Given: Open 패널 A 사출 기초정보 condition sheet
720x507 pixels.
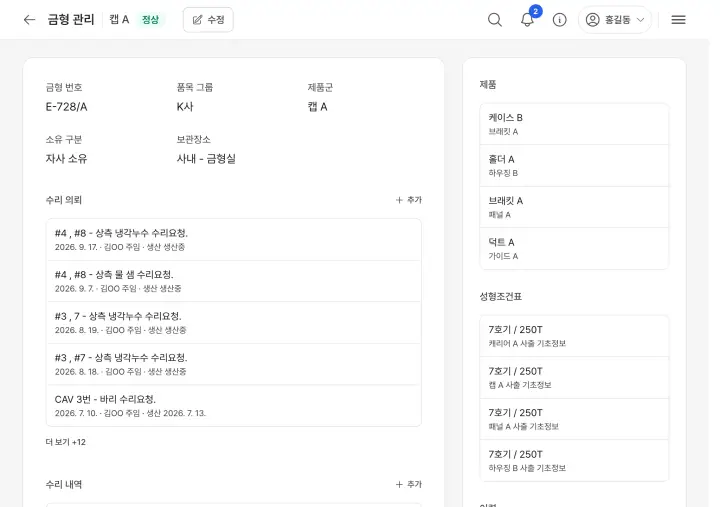Looking at the screenshot, I should (x=574, y=419).
